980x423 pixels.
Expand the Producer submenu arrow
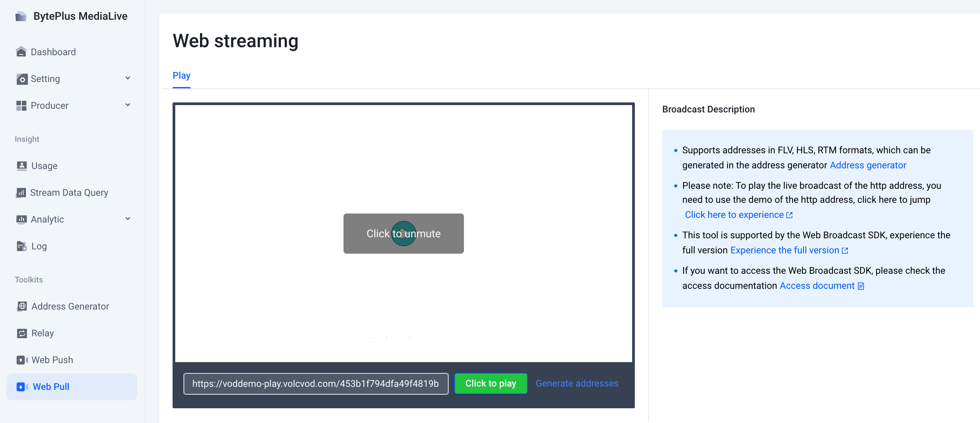click(128, 105)
